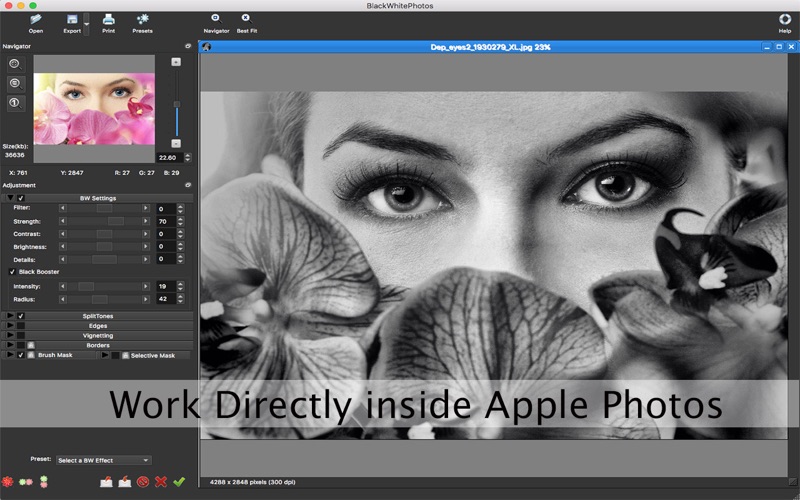
Task: Click the side-by-side flowers compare icon
Action: (x=26, y=481)
